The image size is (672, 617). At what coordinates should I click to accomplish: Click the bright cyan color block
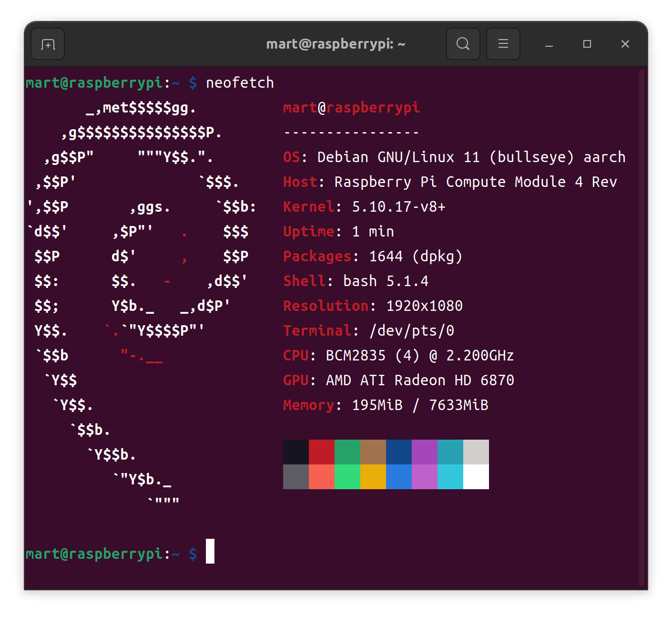pos(450,477)
